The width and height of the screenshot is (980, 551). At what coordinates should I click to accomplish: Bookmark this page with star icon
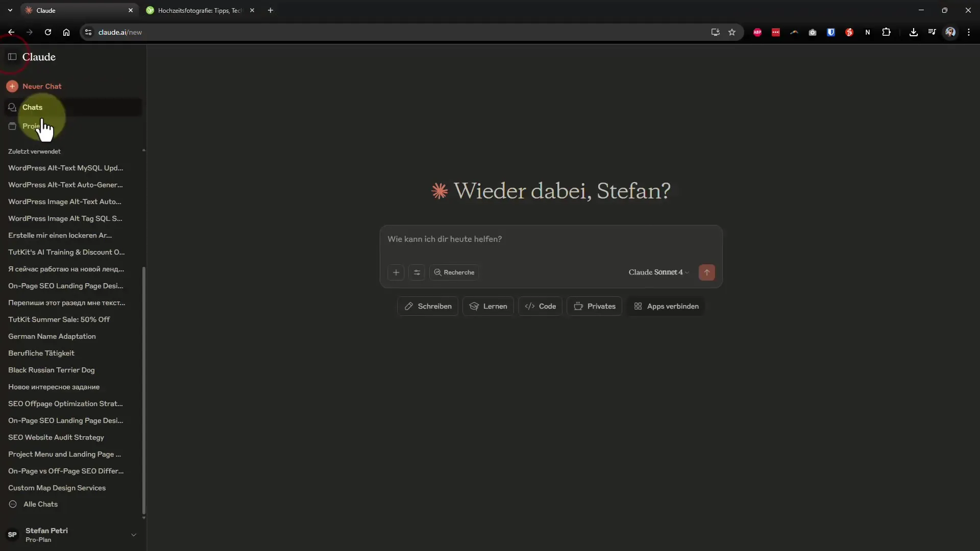click(732, 32)
